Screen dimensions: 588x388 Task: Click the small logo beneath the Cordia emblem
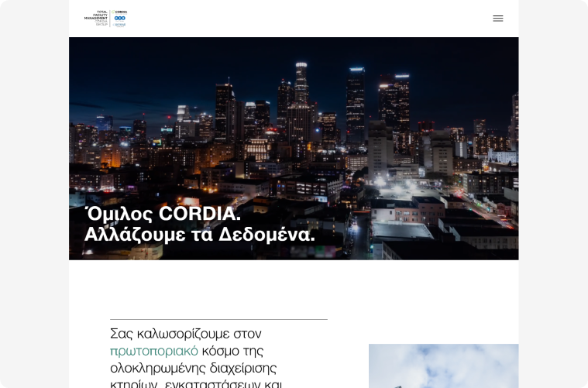coord(120,25)
